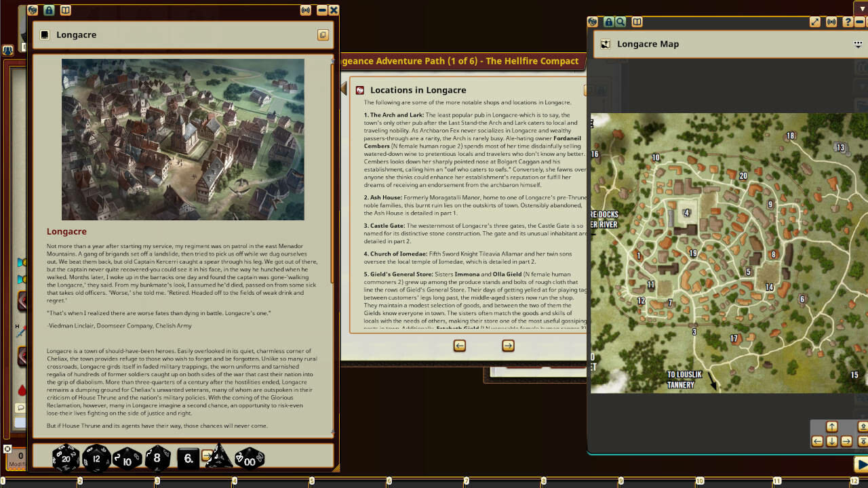Toggle the lock on the Longacre story window

coord(48,10)
